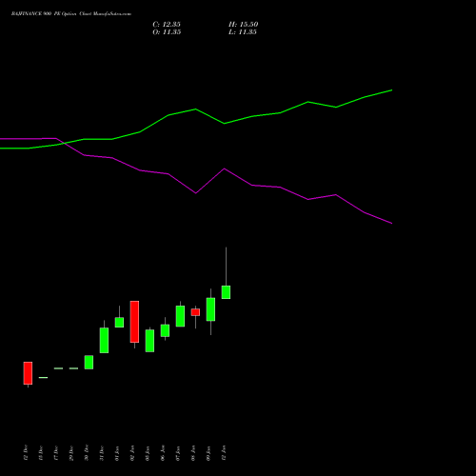Click the "31 Dec" date axis label
This screenshot has height=476, width=476.
(102, 453)
